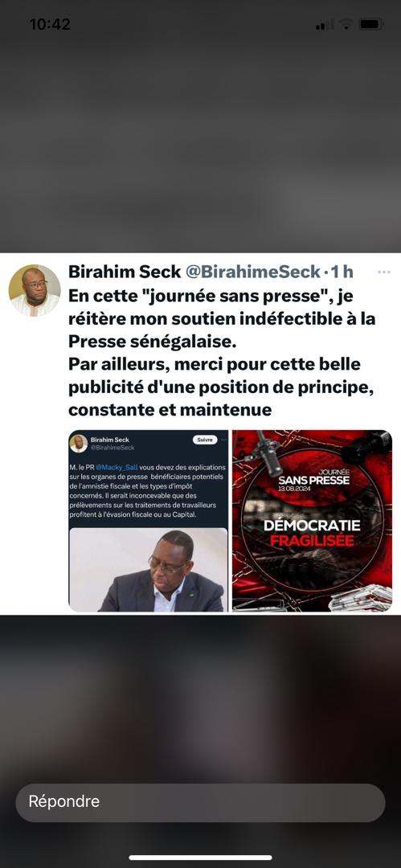Screen dimensions: 401x868
Task: Tap the battery icon in status bar
Action: [x=371, y=24]
